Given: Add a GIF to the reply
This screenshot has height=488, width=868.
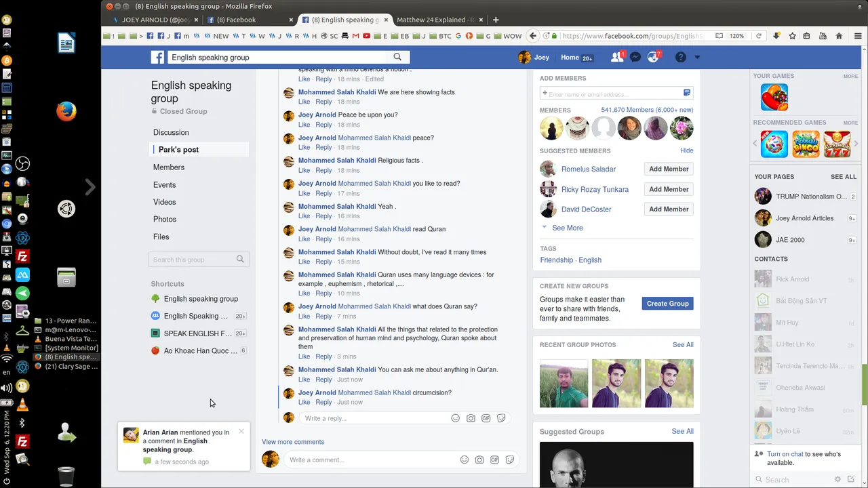Looking at the screenshot, I should 486,418.
